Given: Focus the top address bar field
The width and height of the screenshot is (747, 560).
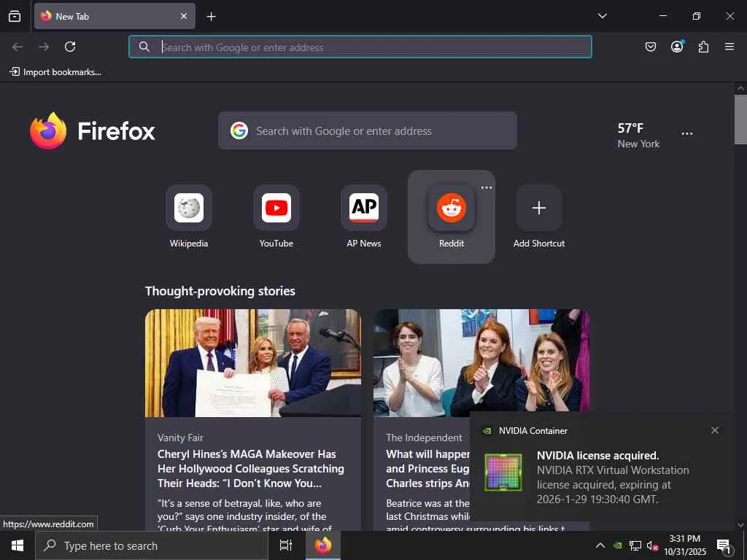Looking at the screenshot, I should click(x=360, y=47).
